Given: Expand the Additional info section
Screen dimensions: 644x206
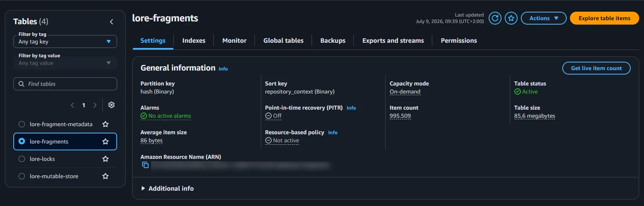Looking at the screenshot, I should 167,188.
